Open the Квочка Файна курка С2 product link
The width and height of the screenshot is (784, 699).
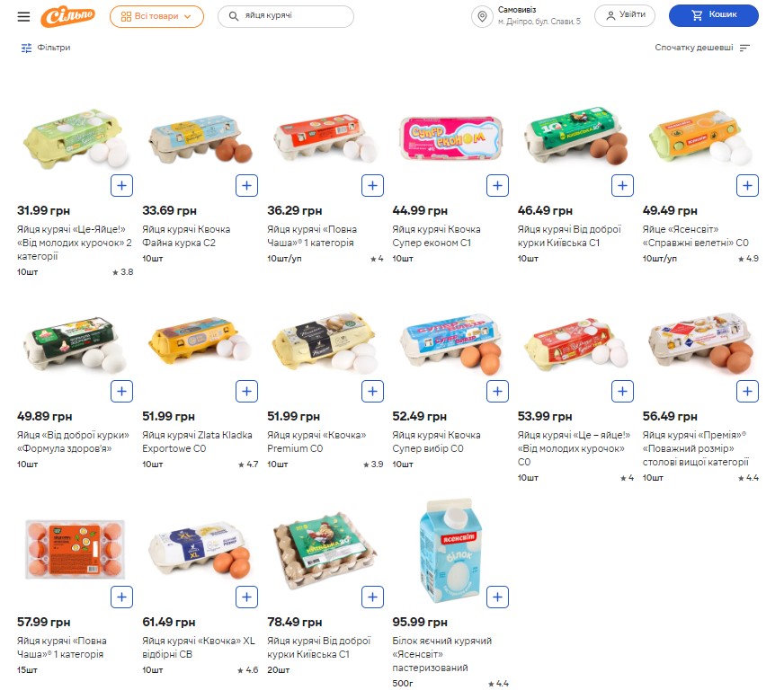coord(186,235)
